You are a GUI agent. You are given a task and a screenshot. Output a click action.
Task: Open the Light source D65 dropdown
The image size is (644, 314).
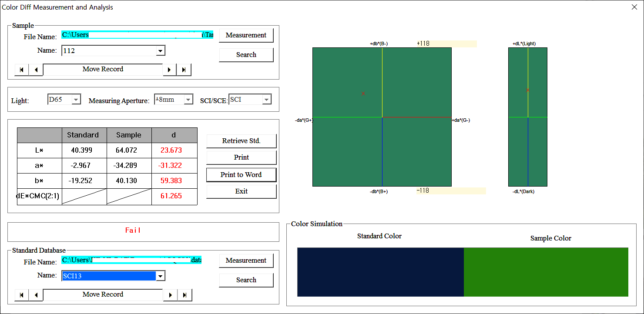pos(76,100)
